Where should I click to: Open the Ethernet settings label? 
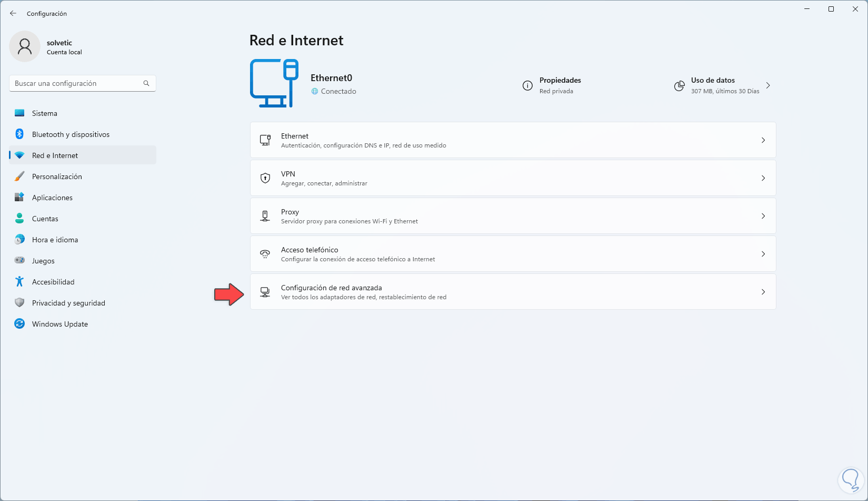tap(295, 136)
